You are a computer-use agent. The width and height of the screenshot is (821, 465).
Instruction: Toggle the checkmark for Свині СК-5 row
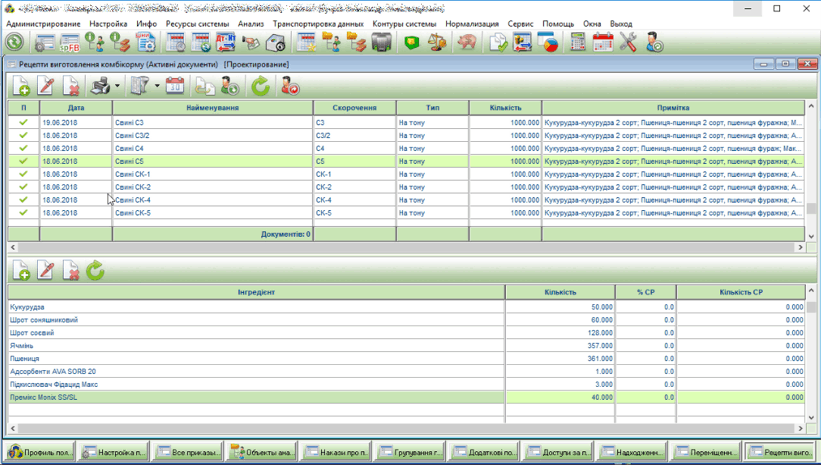pos(23,213)
